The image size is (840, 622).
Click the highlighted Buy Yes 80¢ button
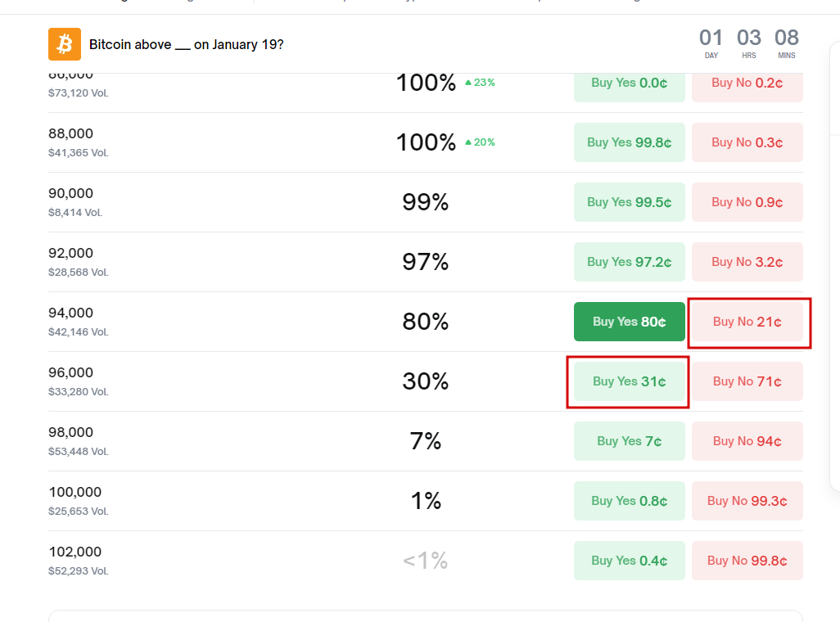tap(629, 322)
